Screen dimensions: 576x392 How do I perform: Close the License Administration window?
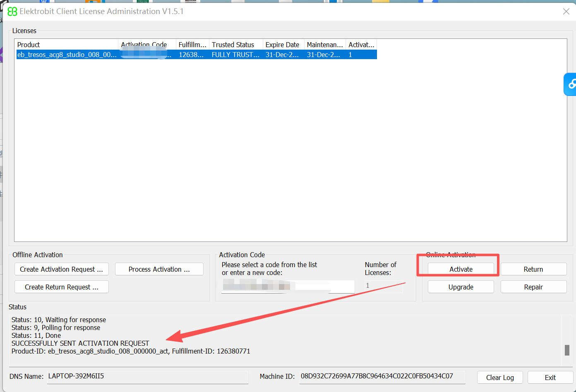(x=566, y=12)
